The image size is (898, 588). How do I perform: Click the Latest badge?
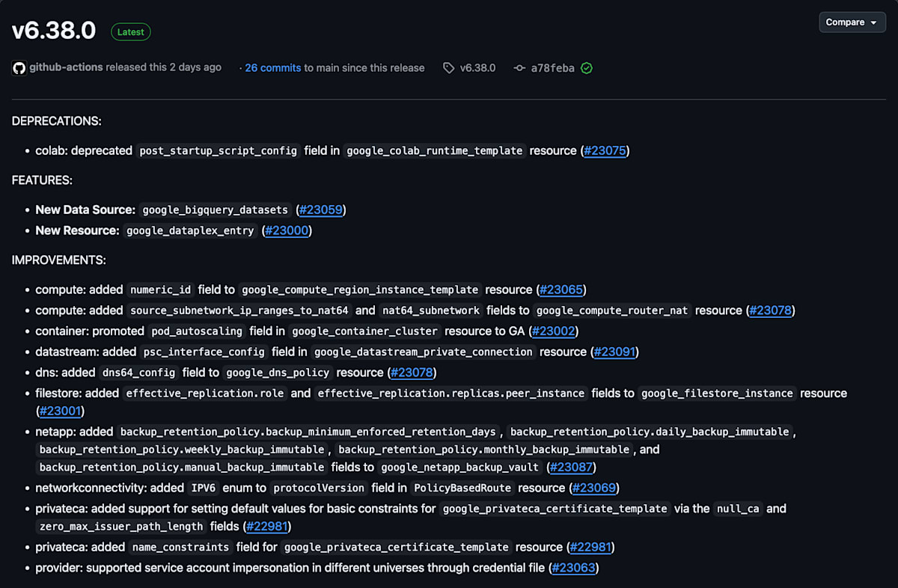(x=131, y=32)
